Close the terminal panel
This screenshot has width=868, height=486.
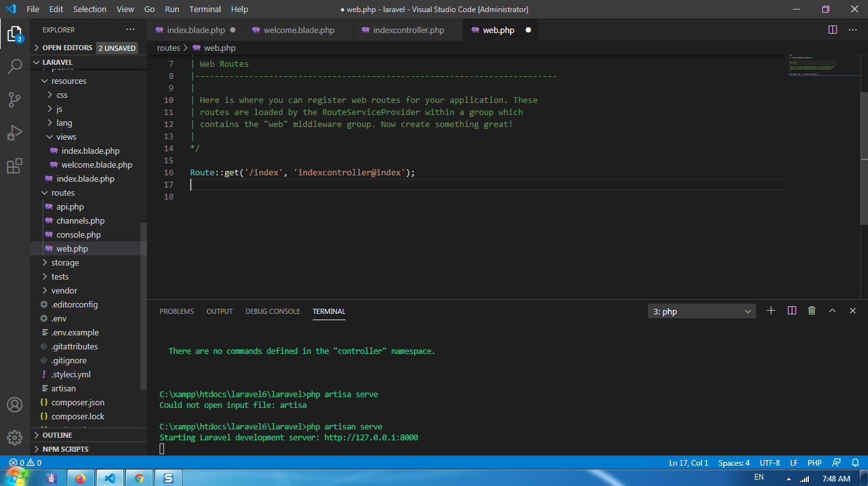tap(853, 311)
